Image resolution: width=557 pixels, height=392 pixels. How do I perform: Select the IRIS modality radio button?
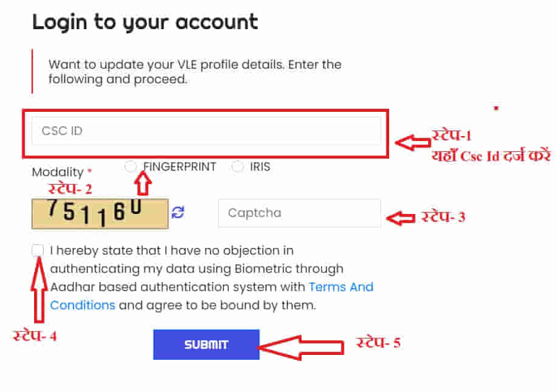[237, 167]
